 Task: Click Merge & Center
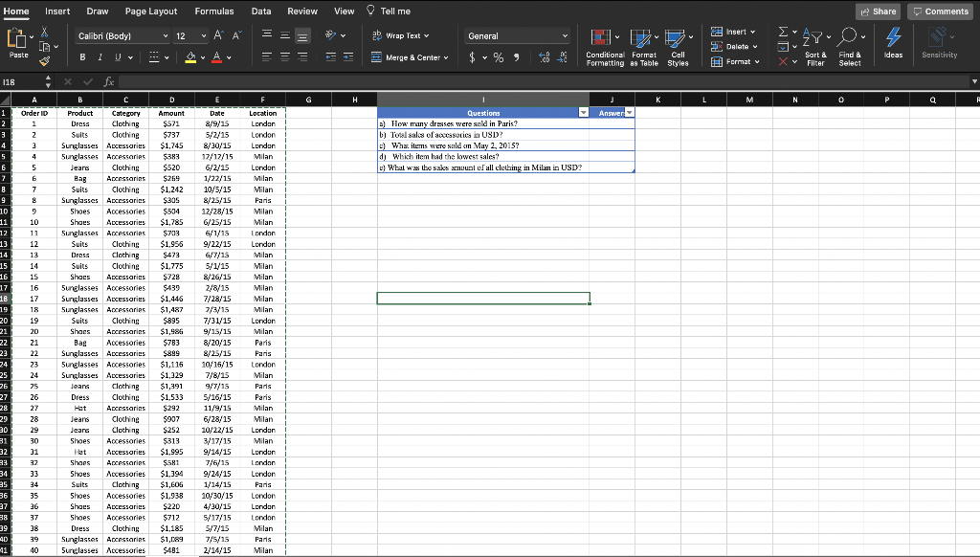410,57
